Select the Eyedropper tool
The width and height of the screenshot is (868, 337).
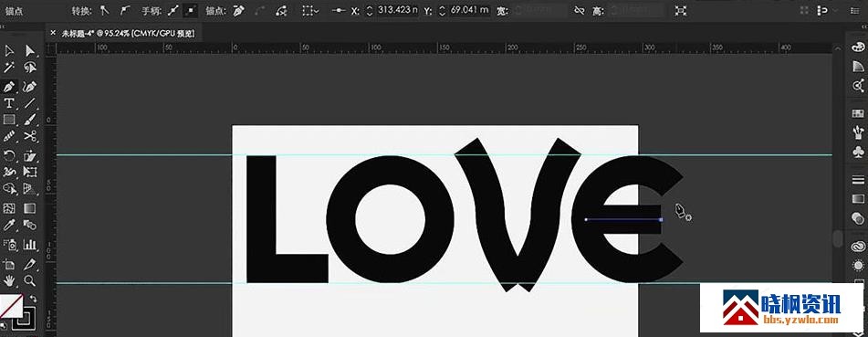tap(9, 225)
